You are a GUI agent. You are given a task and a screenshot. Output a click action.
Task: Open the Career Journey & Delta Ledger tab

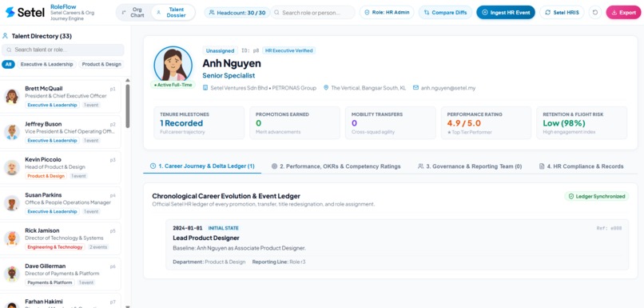(202, 166)
